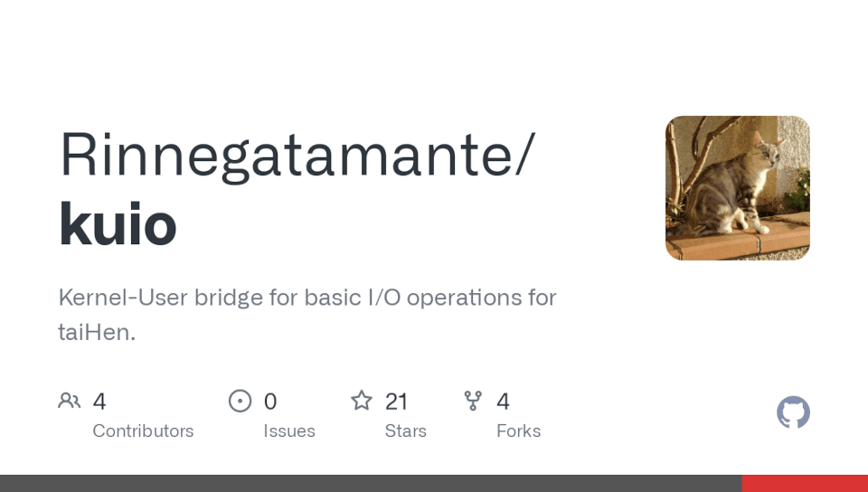Click the Issues label
The width and height of the screenshot is (868, 492).
click(x=289, y=430)
